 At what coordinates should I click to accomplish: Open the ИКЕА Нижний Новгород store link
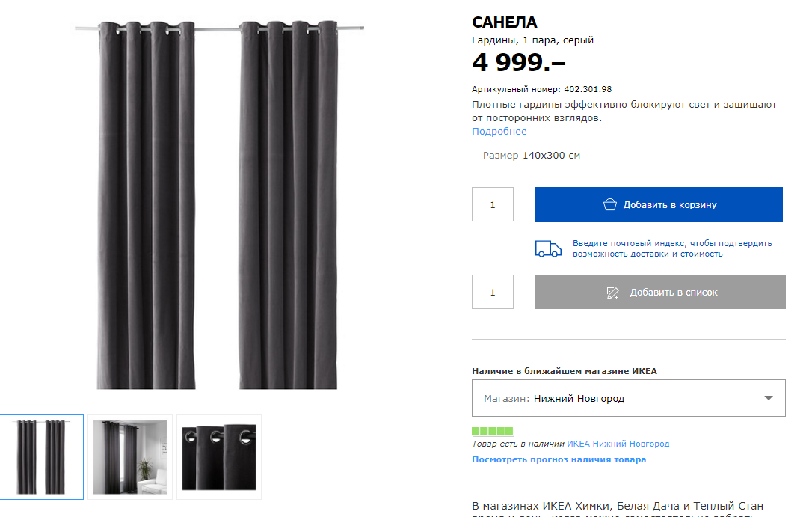click(618, 444)
